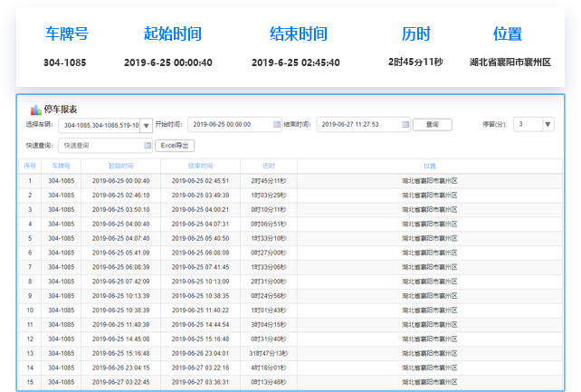
Task: Click duration 1时01分43秒
Action: pyautogui.click(x=269, y=311)
